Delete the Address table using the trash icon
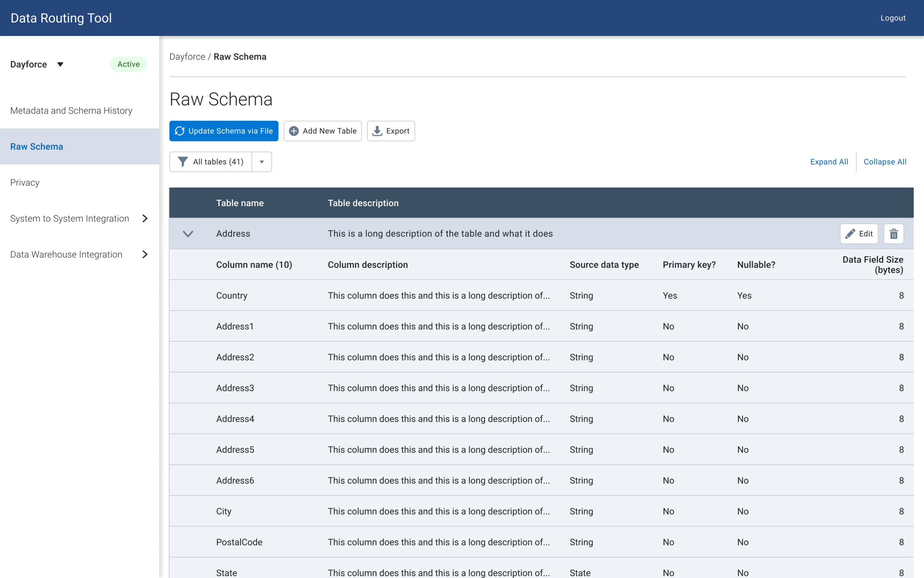 tap(893, 234)
